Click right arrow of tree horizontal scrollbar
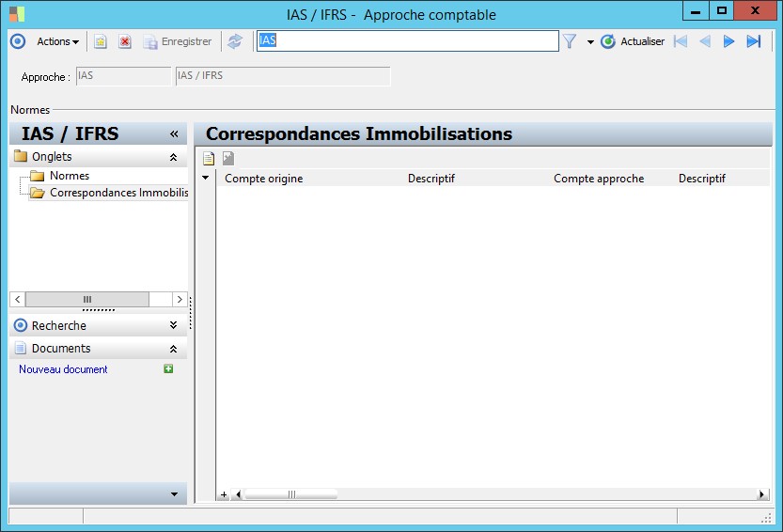 coord(180,299)
